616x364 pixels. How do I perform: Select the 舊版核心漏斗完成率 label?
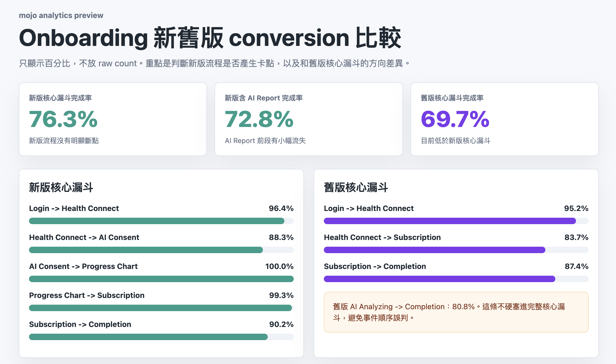pos(452,98)
